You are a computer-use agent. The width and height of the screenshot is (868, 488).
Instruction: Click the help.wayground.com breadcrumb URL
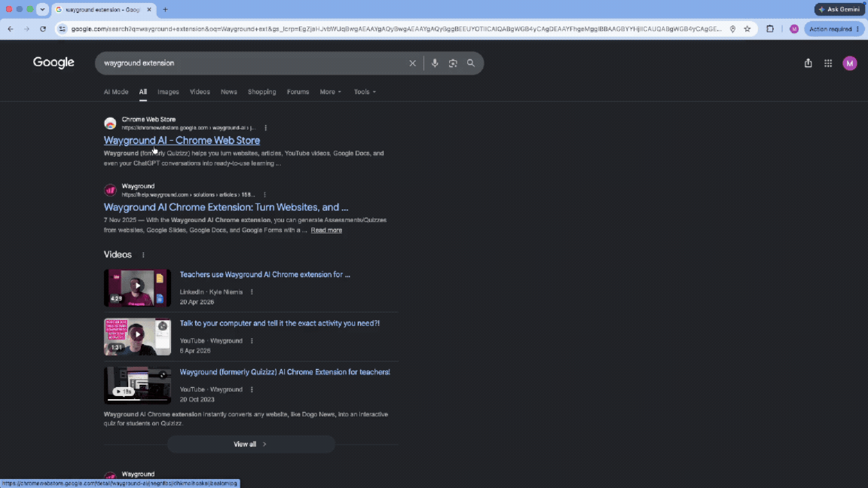point(188,195)
